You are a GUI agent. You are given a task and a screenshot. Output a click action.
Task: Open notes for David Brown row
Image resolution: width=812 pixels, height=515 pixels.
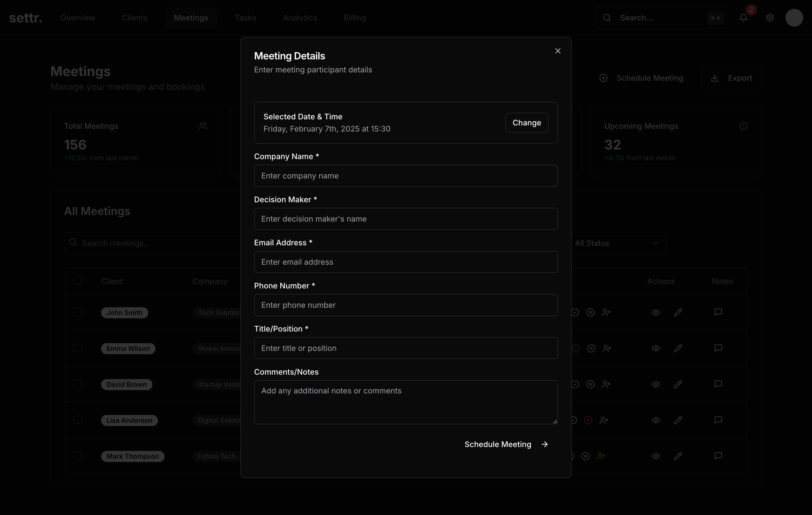718,384
